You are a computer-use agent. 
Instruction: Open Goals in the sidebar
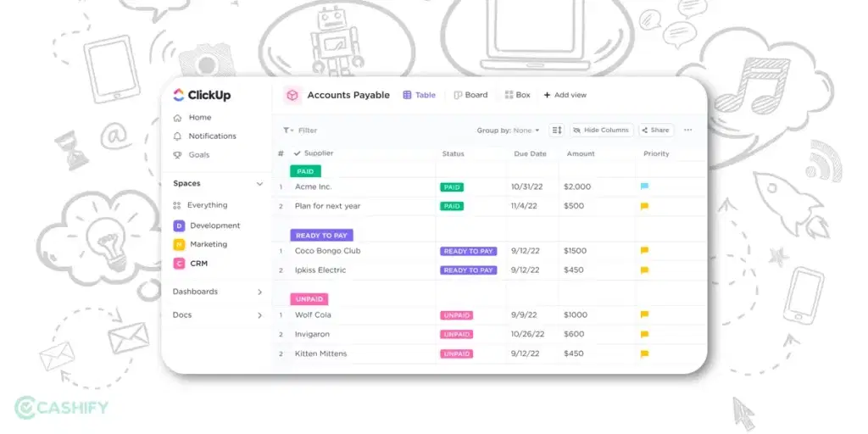point(198,155)
